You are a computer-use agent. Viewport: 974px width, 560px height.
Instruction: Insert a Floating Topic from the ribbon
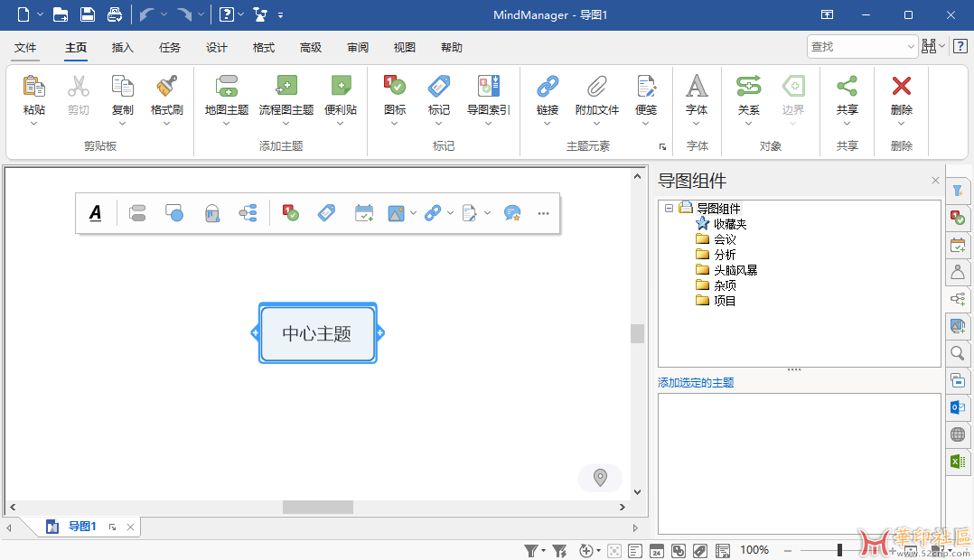click(341, 97)
